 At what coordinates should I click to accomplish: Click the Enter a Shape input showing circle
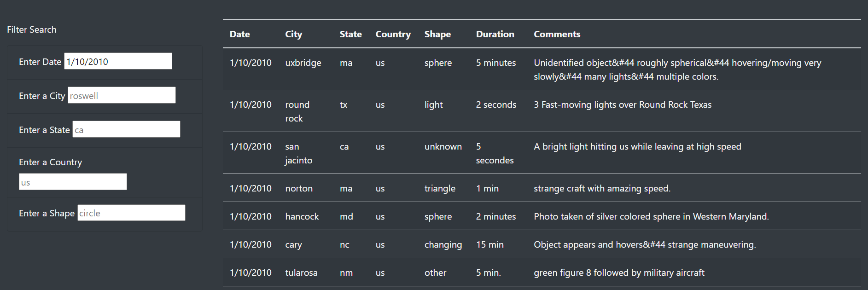pyautogui.click(x=131, y=213)
